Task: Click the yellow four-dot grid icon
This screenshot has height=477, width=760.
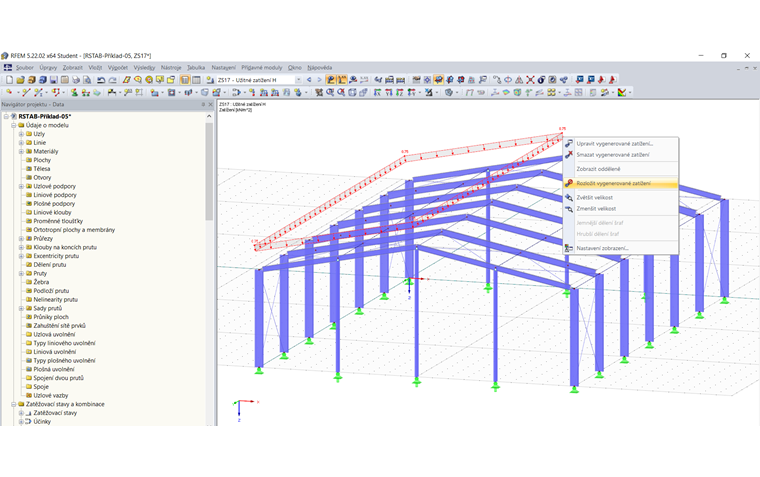Action: (551, 92)
